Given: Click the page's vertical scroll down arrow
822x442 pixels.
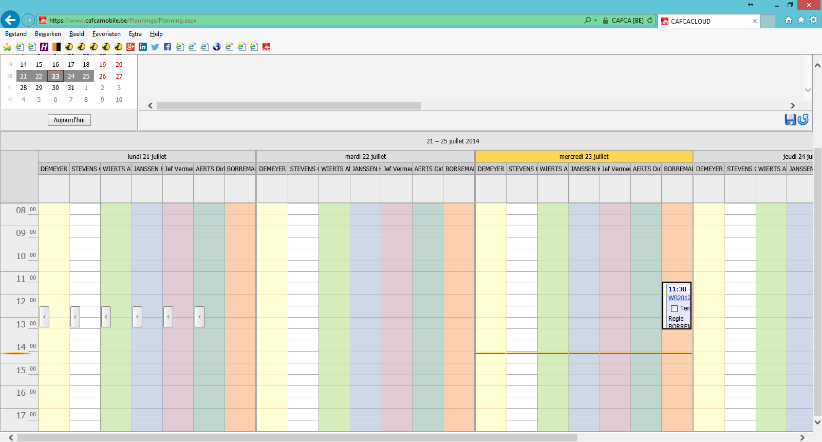Looking at the screenshot, I should pos(817,422).
